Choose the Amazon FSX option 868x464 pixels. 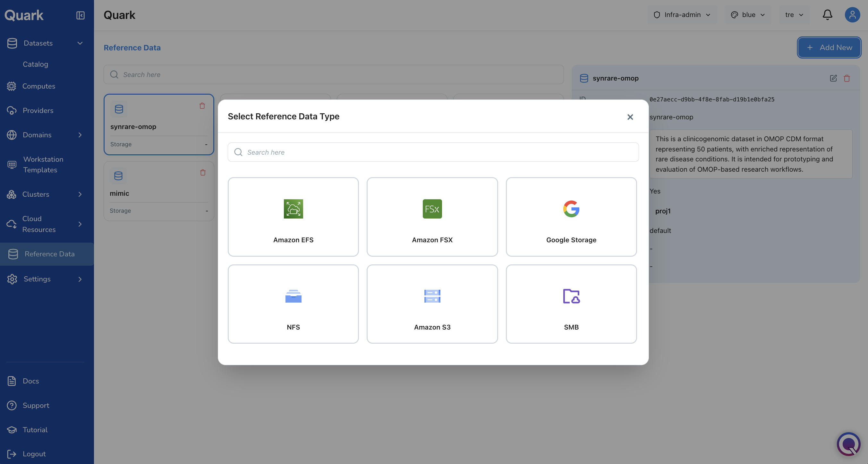click(x=432, y=217)
